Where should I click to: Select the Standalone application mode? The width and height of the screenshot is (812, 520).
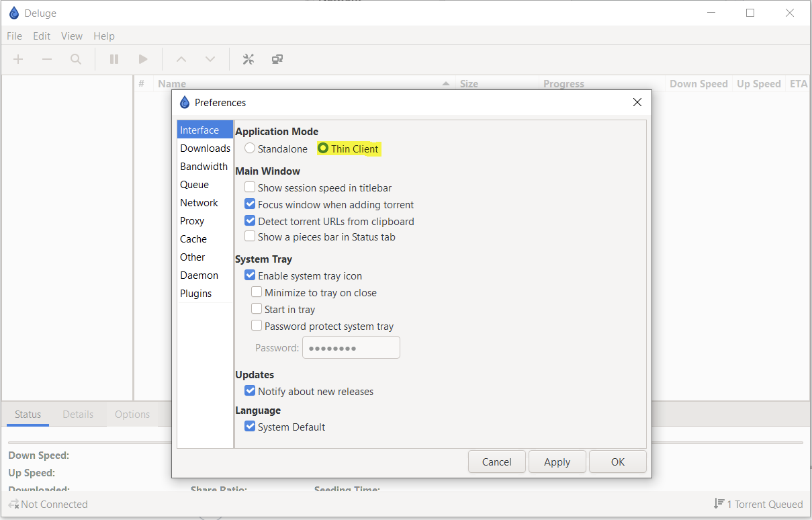(250, 148)
